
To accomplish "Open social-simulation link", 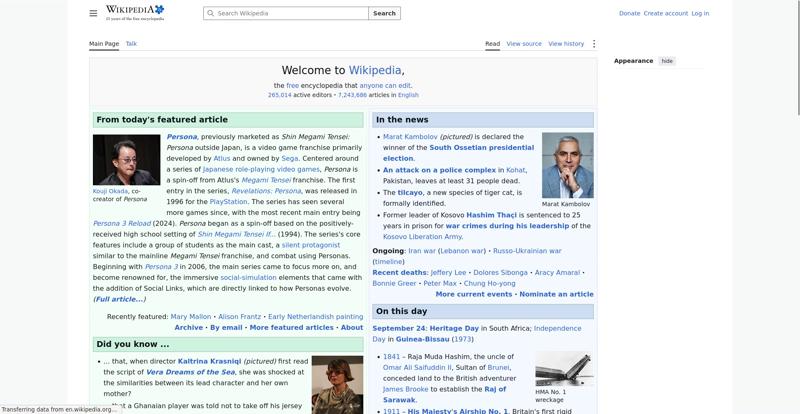I will coord(248,278).
